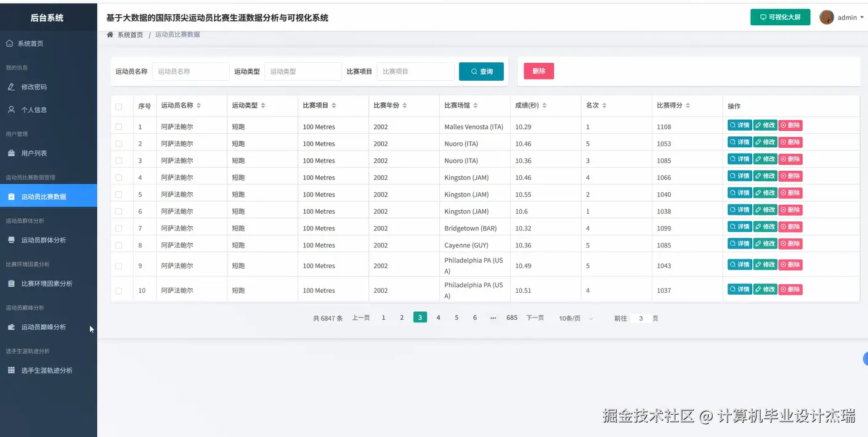This screenshot has width=868, height=437.
Task: Open the 10条/页 page size dropdown
Action: click(x=577, y=318)
